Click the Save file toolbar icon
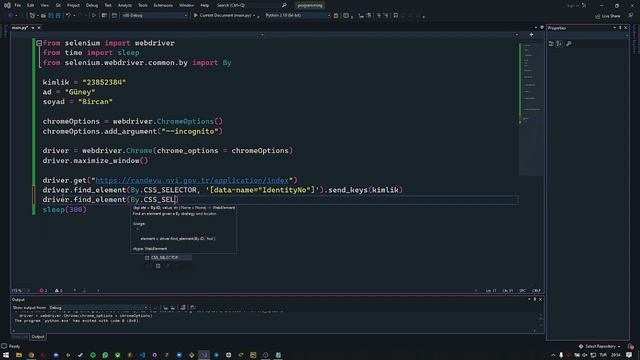This screenshot has width=640, height=360. 51,16
